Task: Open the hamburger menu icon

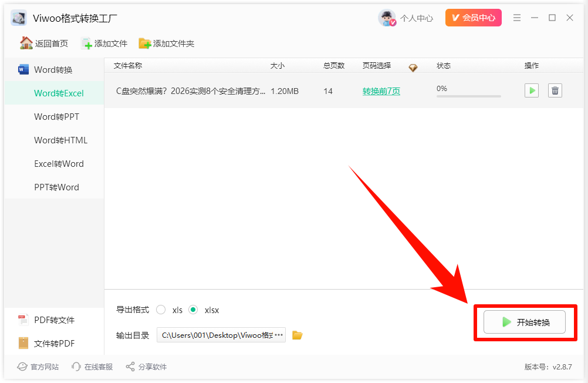Action: point(517,18)
